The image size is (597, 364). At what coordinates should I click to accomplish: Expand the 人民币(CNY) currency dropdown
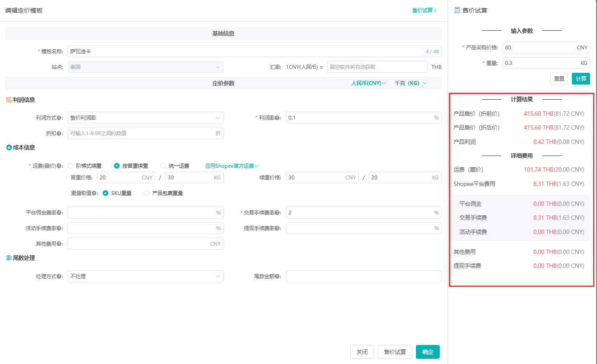[x=368, y=83]
